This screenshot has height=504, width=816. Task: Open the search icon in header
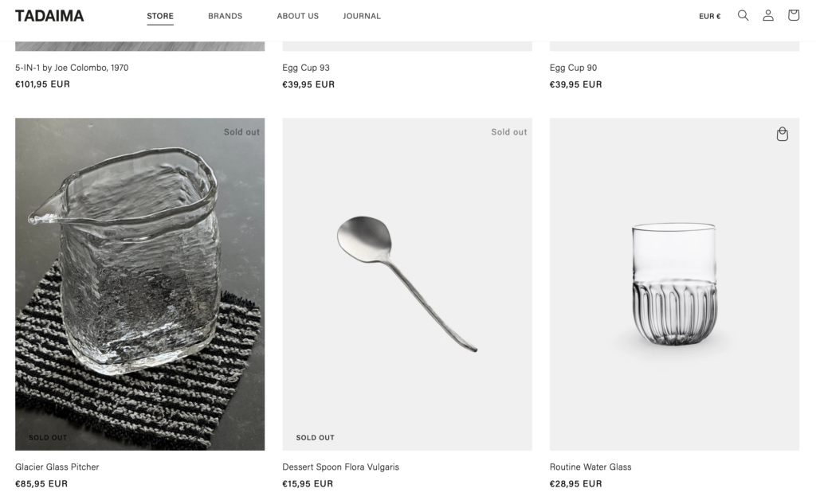tap(743, 15)
